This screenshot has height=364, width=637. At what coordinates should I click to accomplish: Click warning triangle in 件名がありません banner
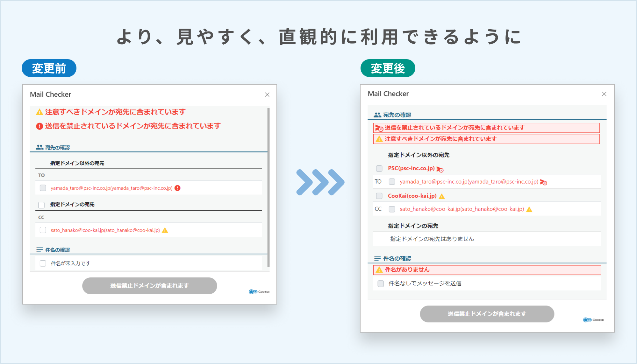pos(379,270)
